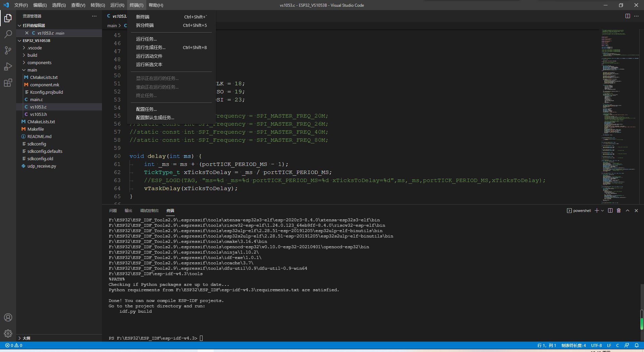Collapse the 打开的编辑器 section

[59, 26]
